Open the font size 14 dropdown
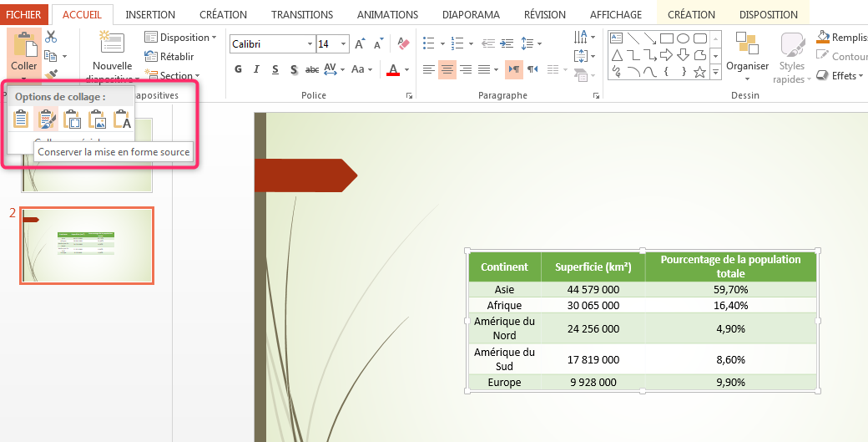 pyautogui.click(x=344, y=43)
